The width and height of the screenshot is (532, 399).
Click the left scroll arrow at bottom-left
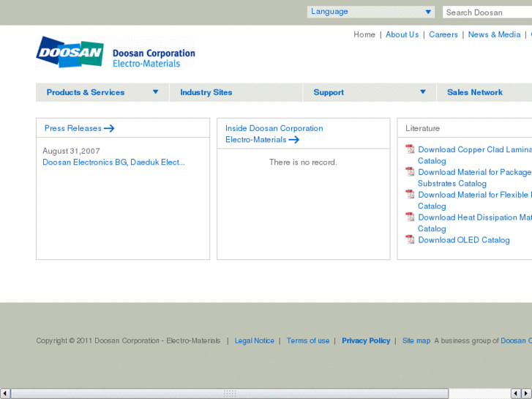tap(4, 394)
